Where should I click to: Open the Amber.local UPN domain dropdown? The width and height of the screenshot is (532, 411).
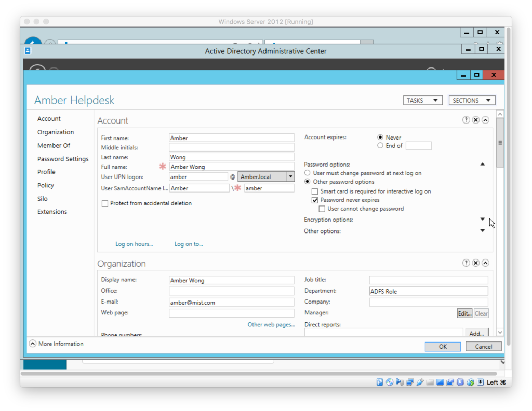click(290, 177)
